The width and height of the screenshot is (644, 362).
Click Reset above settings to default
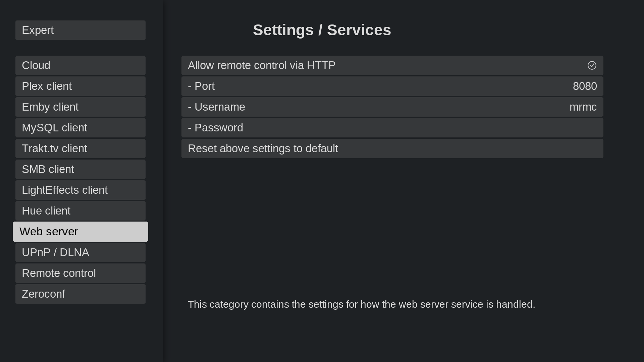pos(392,148)
